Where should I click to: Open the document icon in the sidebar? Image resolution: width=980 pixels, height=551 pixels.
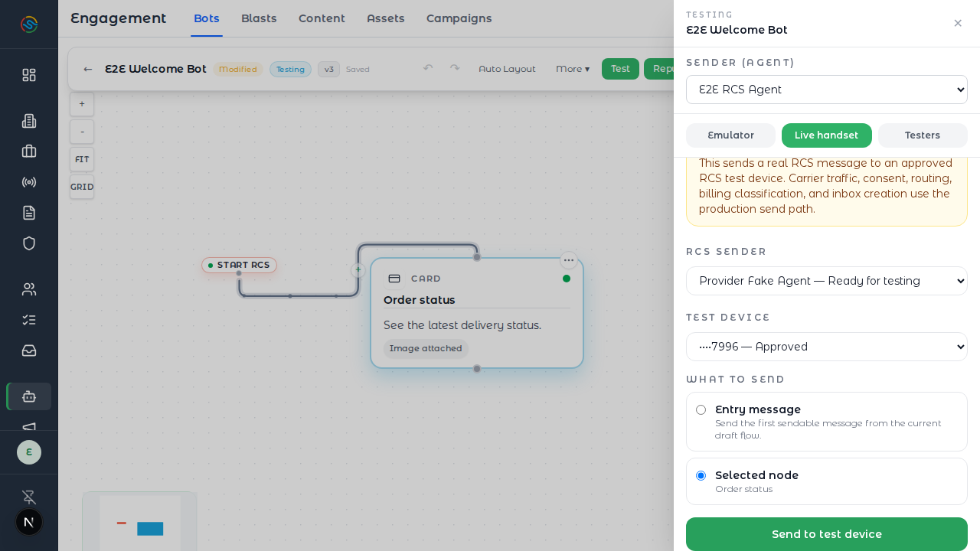[x=29, y=213]
